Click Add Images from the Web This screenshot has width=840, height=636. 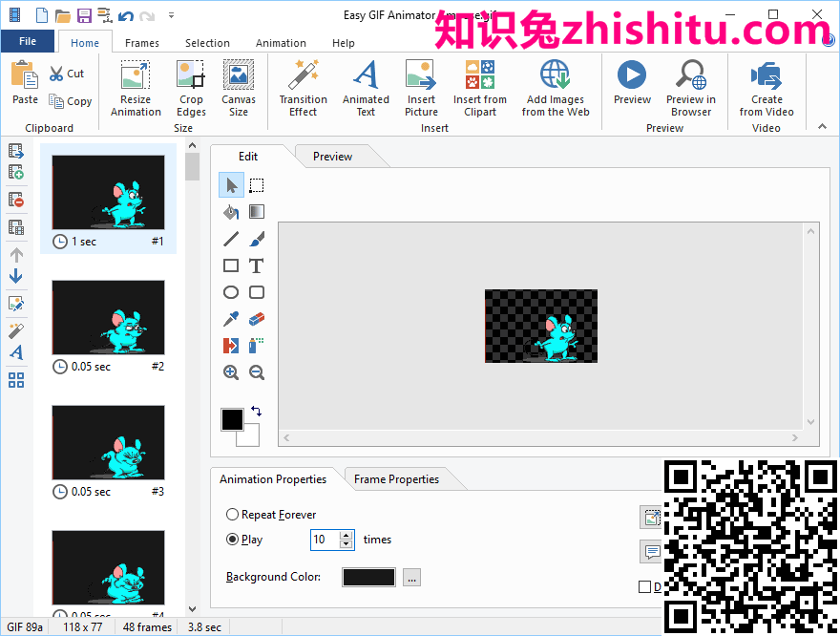coord(556,89)
